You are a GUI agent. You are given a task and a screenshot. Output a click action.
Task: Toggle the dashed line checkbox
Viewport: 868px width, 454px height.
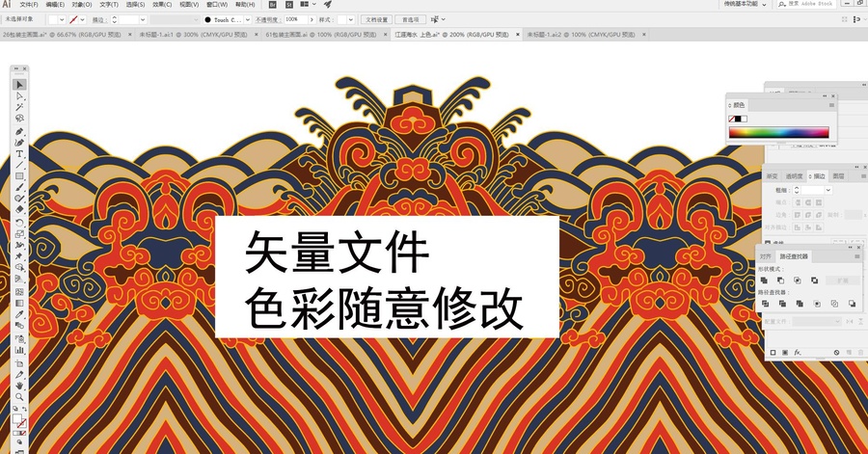tap(768, 242)
